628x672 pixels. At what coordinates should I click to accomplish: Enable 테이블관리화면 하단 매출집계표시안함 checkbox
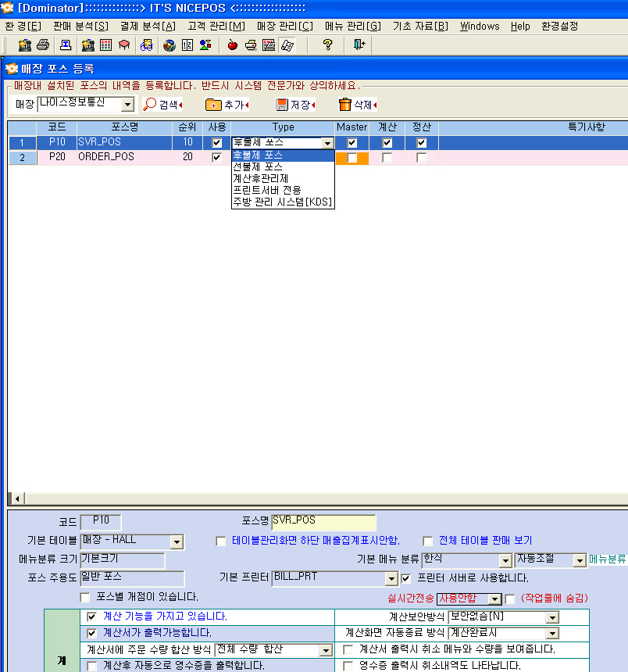(x=220, y=541)
